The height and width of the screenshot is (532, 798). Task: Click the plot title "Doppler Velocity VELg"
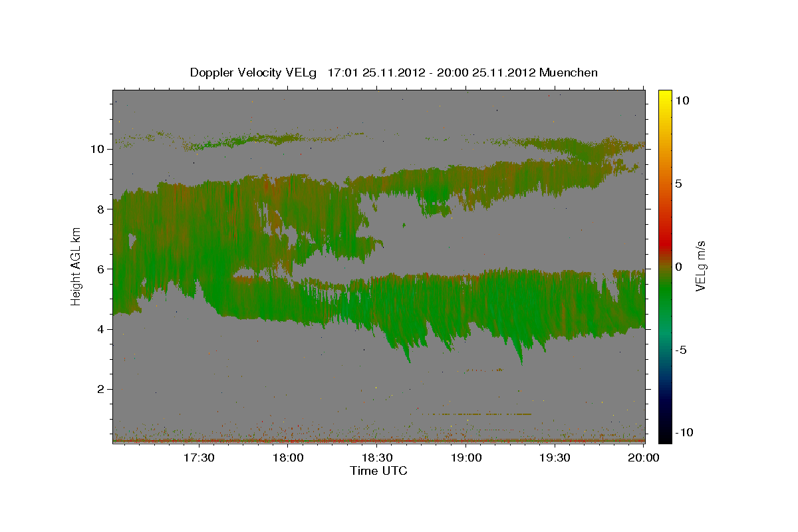[x=253, y=72]
